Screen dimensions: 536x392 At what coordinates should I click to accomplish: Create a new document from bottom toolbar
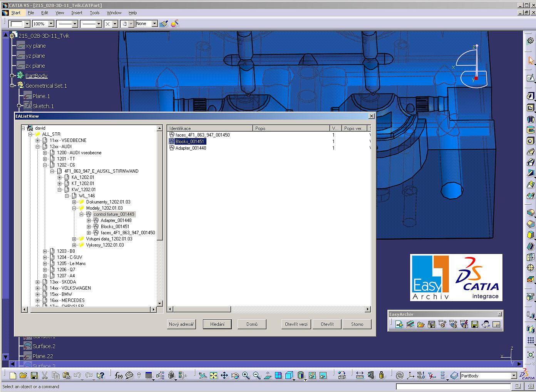(x=13, y=375)
